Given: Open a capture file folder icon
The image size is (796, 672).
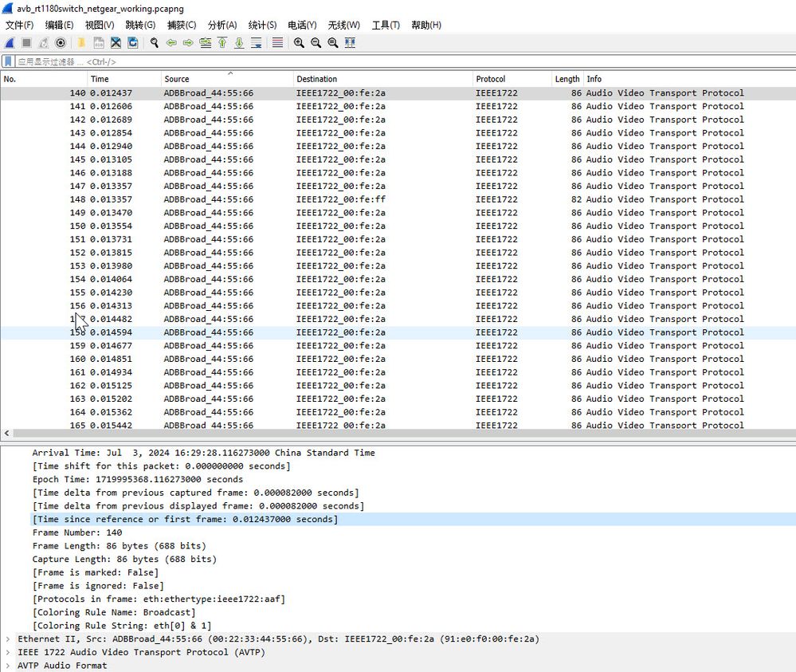Looking at the screenshot, I should (x=81, y=43).
